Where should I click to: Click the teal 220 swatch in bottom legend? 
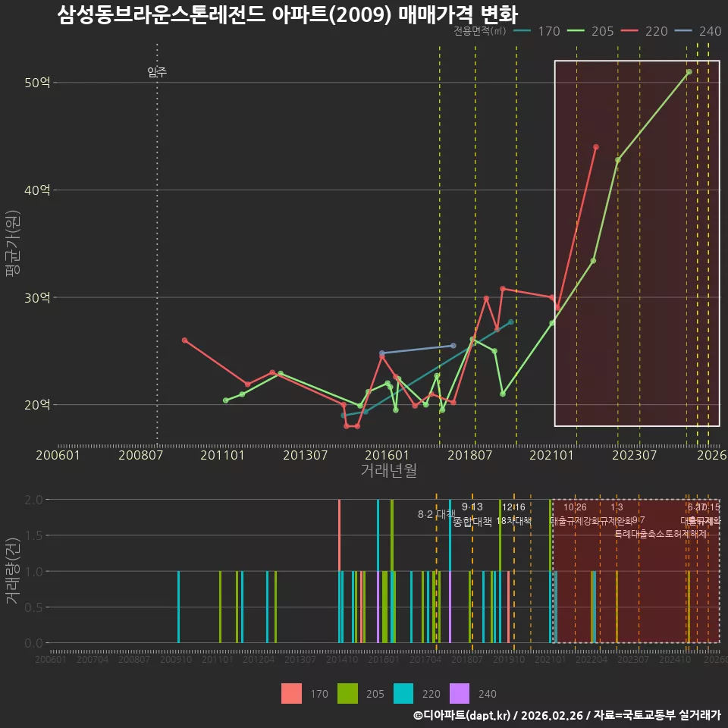pyautogui.click(x=403, y=694)
